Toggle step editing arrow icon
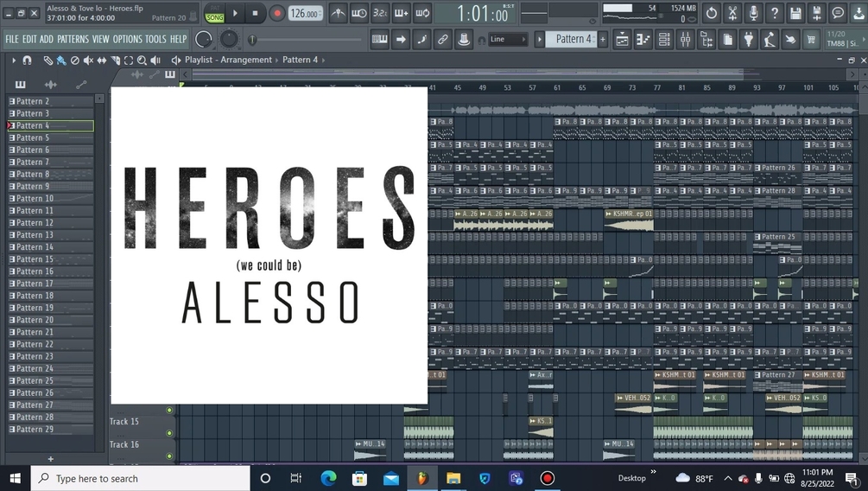Screen dimensions: 868x491 [x=401, y=40]
